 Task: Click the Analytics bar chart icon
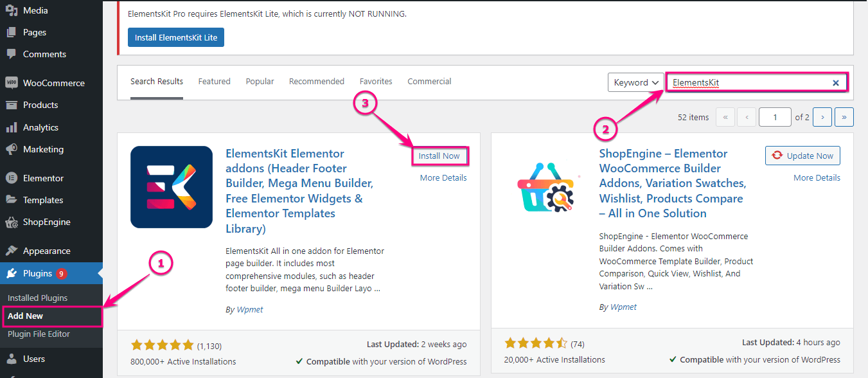click(x=12, y=127)
